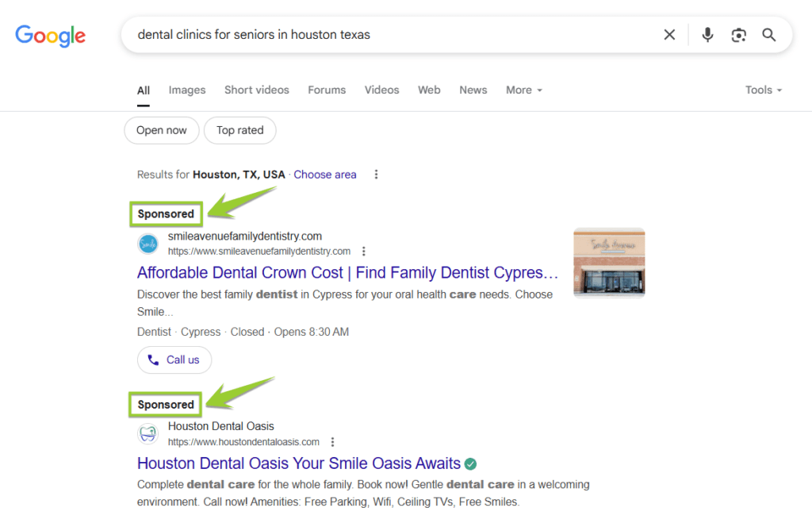
Task: Click the https://www.houstondentaloasis.com URL text
Action: click(243, 442)
